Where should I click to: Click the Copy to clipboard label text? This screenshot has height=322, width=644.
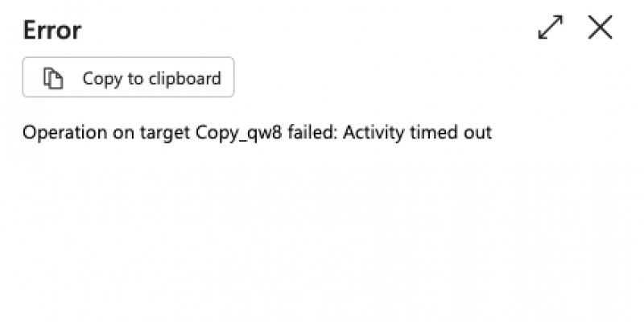click(x=151, y=78)
